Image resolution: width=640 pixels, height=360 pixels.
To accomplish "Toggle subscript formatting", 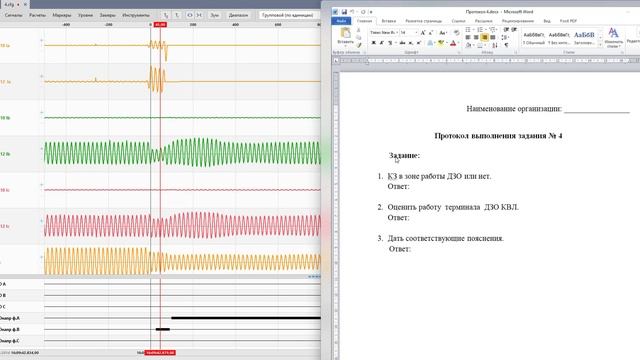I will click(411, 43).
